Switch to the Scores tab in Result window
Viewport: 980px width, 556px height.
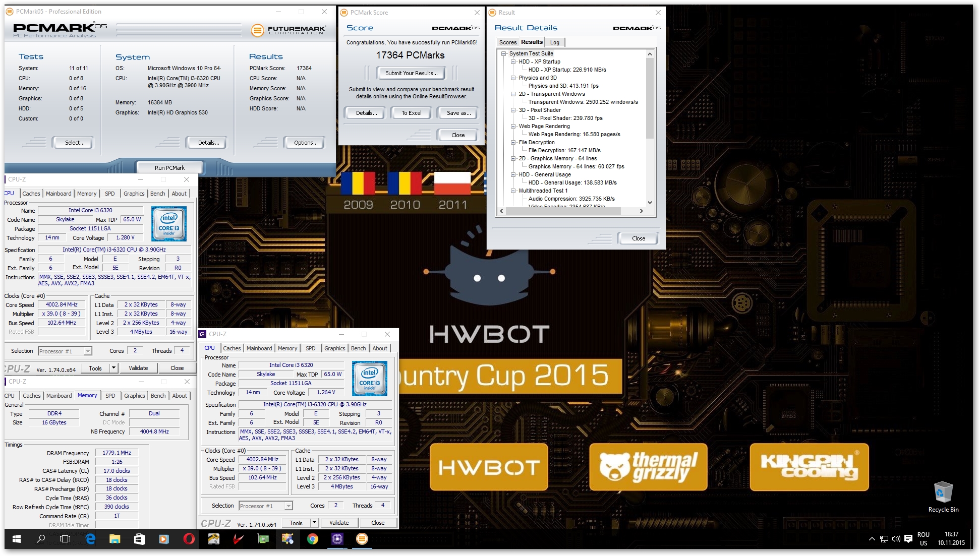coord(508,42)
